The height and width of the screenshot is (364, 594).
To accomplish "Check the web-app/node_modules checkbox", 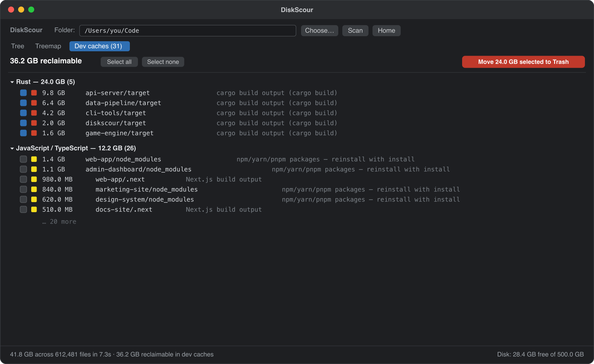I will pyautogui.click(x=23, y=159).
